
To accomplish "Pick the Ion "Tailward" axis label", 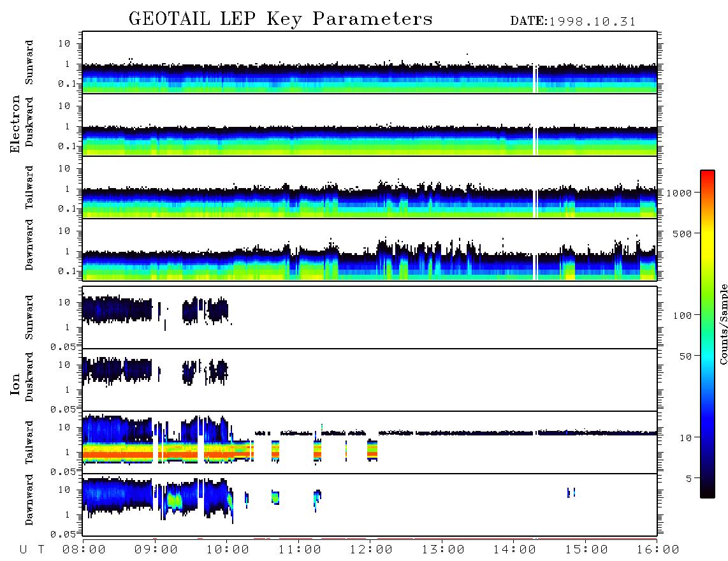I will 29,442.
